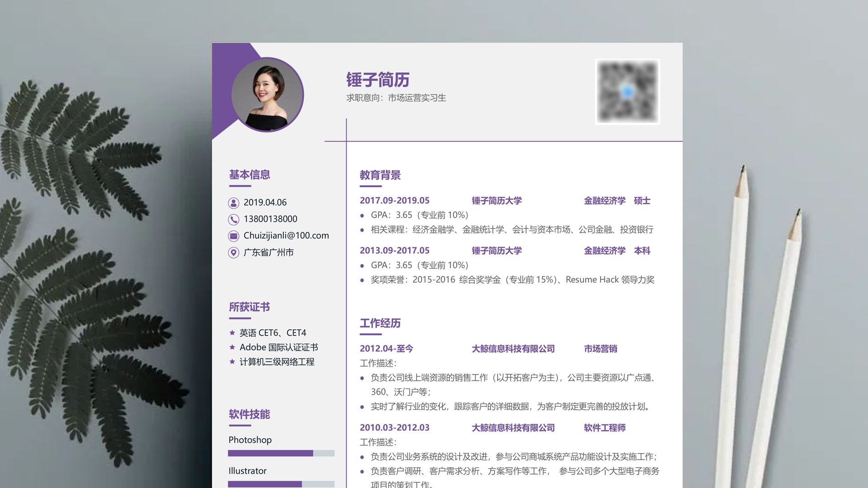
Task: Click 大鲸信息科技有限公司 in the 软件工程师 row
Action: pos(513,427)
